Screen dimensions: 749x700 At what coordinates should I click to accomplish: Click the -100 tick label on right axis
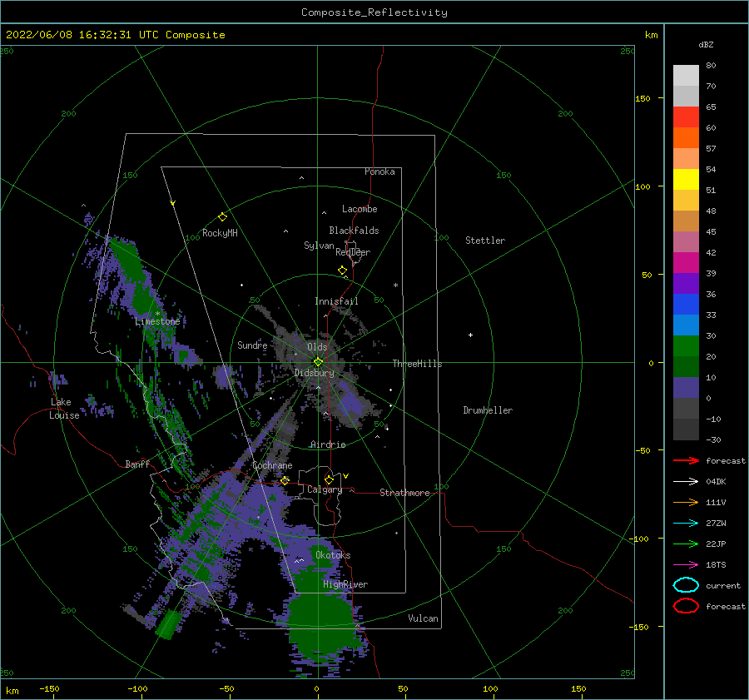pyautogui.click(x=641, y=539)
